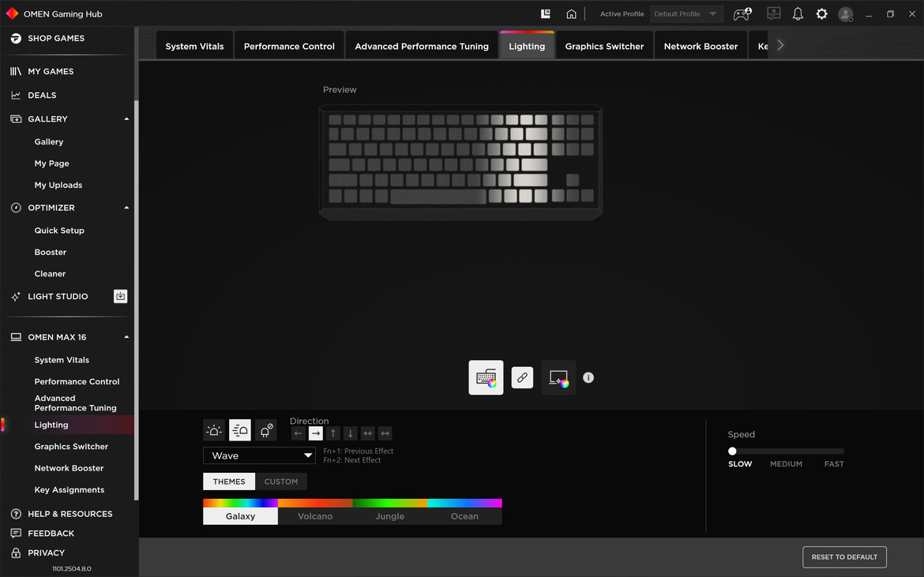The width and height of the screenshot is (924, 577).
Task: Switch to System Vitals tab
Action: pos(194,46)
